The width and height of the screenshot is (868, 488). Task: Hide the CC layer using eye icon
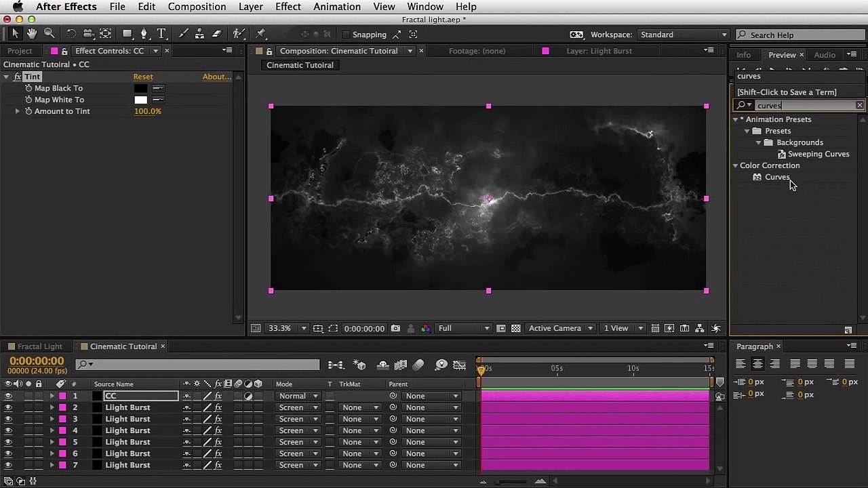pyautogui.click(x=8, y=396)
